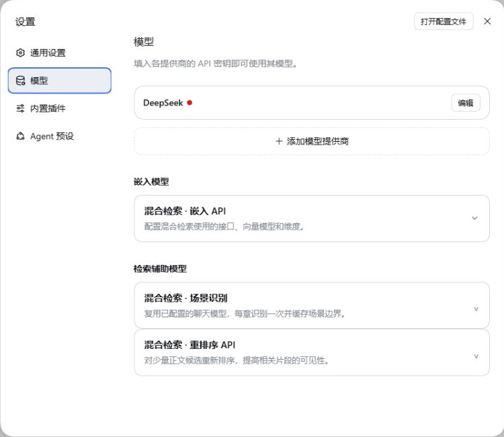Click the 混合检索 · 嵌入 API title
The height and width of the screenshot is (437, 504).
click(185, 211)
